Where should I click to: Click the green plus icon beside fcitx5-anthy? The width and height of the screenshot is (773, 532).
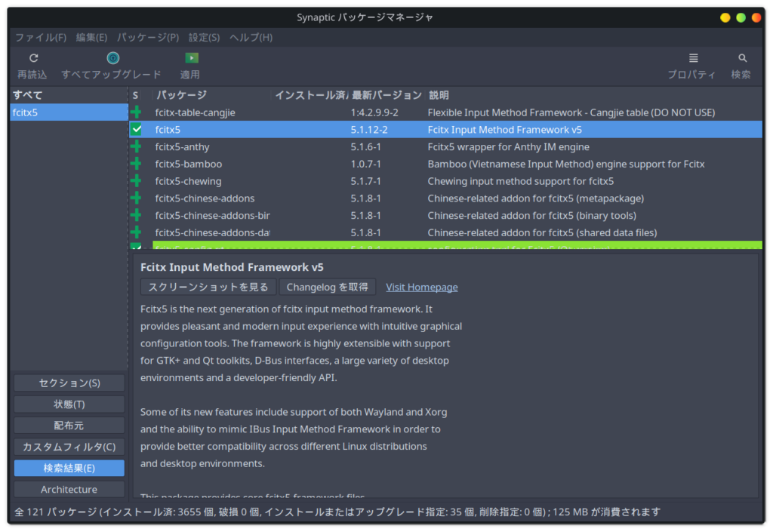click(x=137, y=146)
